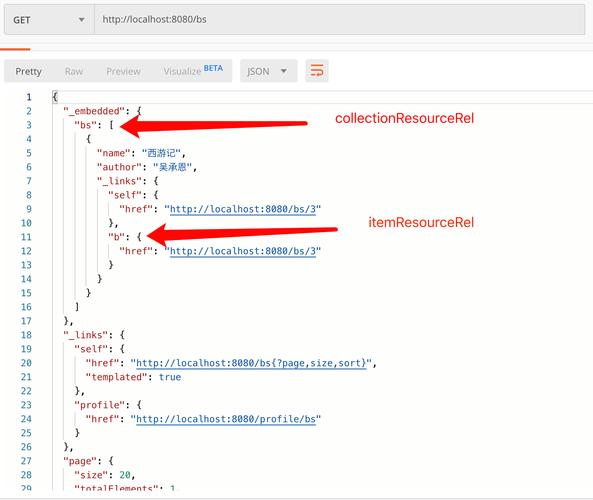593x500 pixels.
Task: Open the templated bs link on line 20
Action: (251, 363)
